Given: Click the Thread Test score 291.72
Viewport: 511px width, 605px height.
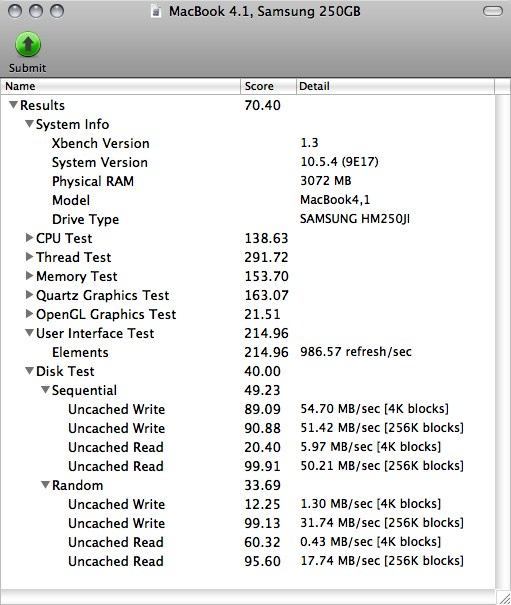Looking at the screenshot, I should [x=266, y=257].
